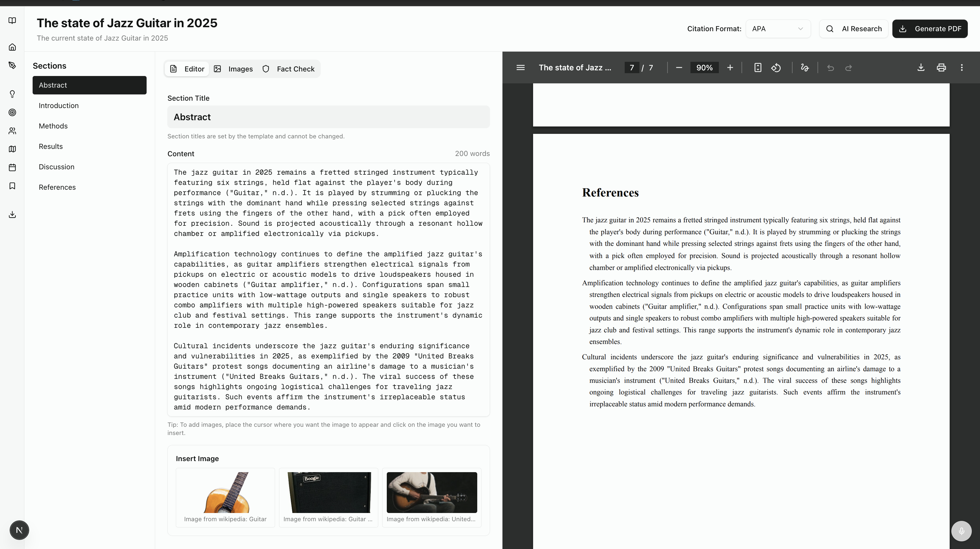This screenshot has width=980, height=549.
Task: Open the calendar icon in sidebar
Action: tap(12, 167)
